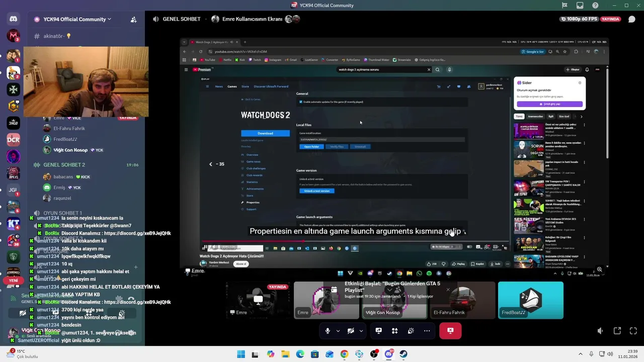Select Properties in streamed Ubisoft sidebar
The image size is (644, 362).
[x=253, y=202]
